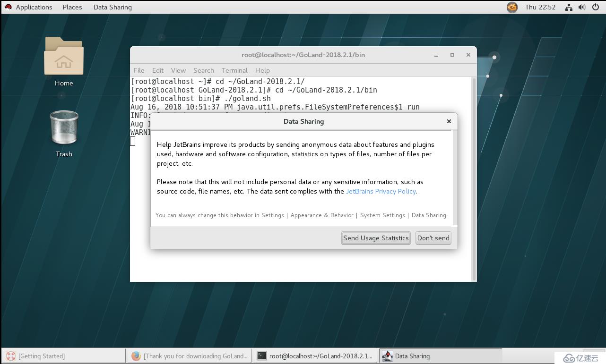
Task: Click the volume speaker tray icon
Action: point(582,7)
